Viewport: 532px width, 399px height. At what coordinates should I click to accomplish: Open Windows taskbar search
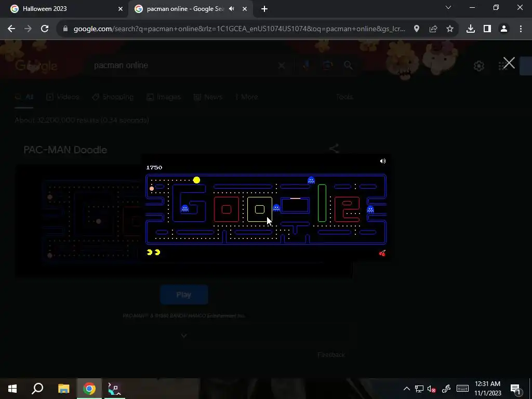click(37, 389)
